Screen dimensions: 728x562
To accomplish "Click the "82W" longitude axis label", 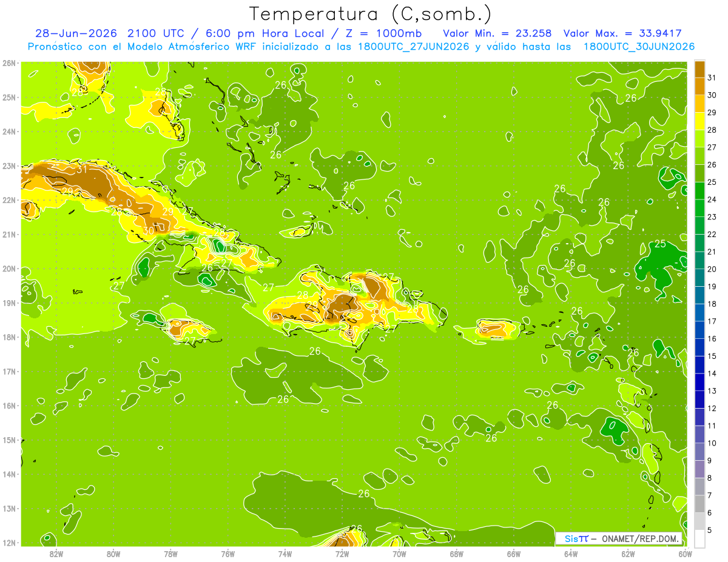I will [56, 554].
